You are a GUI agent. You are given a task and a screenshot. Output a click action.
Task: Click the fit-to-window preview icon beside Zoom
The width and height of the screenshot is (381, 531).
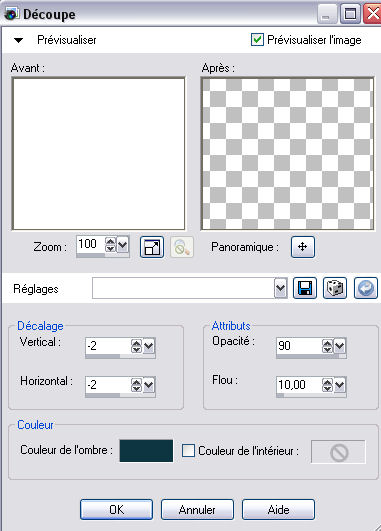coord(152,247)
